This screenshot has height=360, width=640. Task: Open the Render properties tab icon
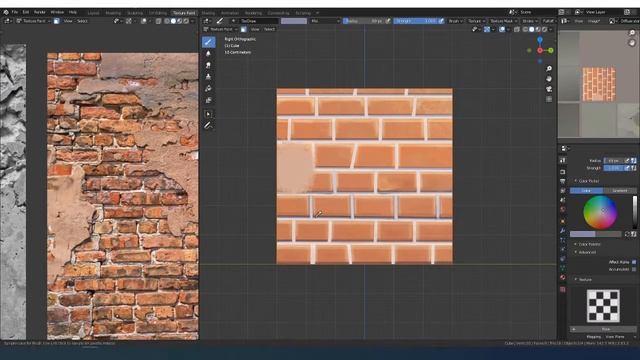click(563, 172)
